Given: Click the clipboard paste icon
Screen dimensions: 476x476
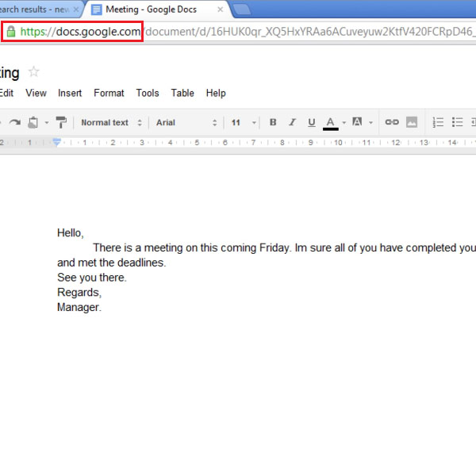Looking at the screenshot, I should point(33,122).
